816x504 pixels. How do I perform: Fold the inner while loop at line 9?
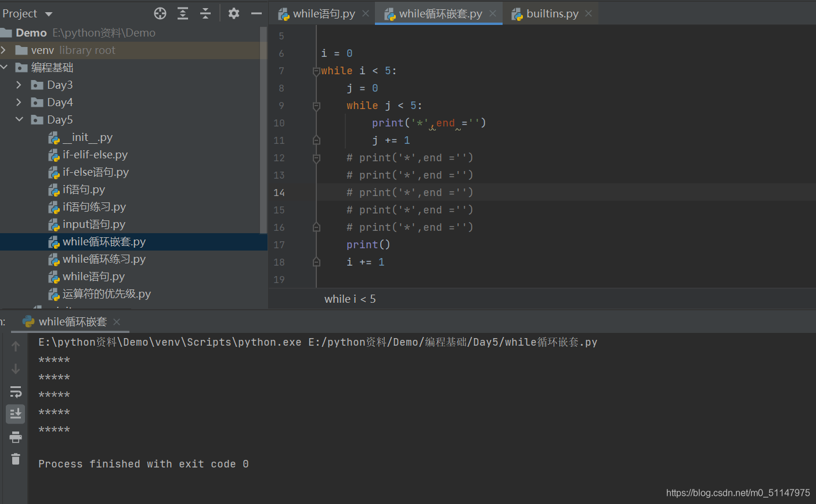(316, 106)
